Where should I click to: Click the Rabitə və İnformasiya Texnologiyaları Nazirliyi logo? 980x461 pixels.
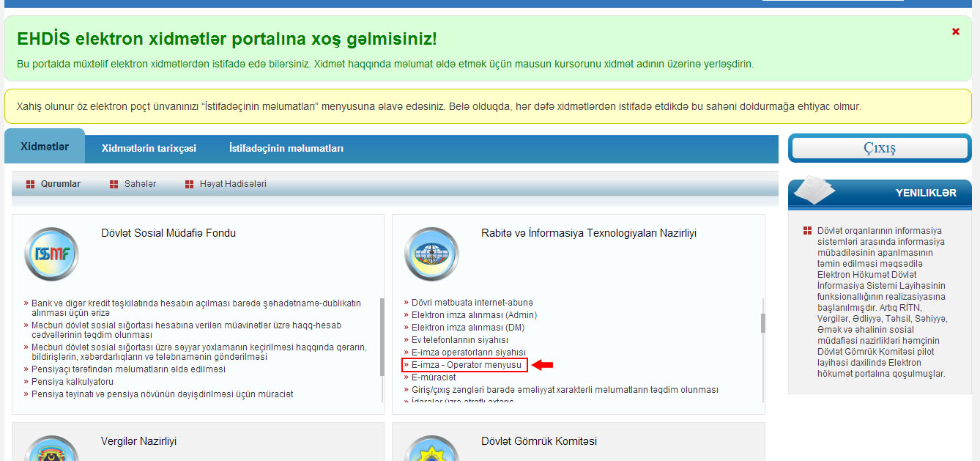click(431, 254)
